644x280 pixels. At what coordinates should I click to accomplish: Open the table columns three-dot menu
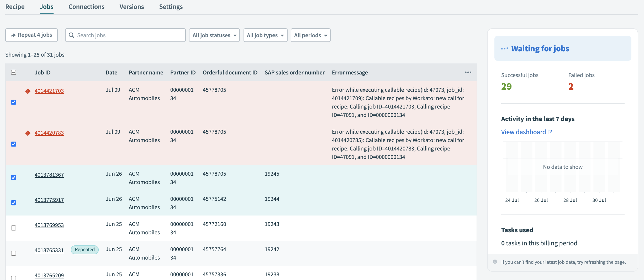(x=468, y=72)
